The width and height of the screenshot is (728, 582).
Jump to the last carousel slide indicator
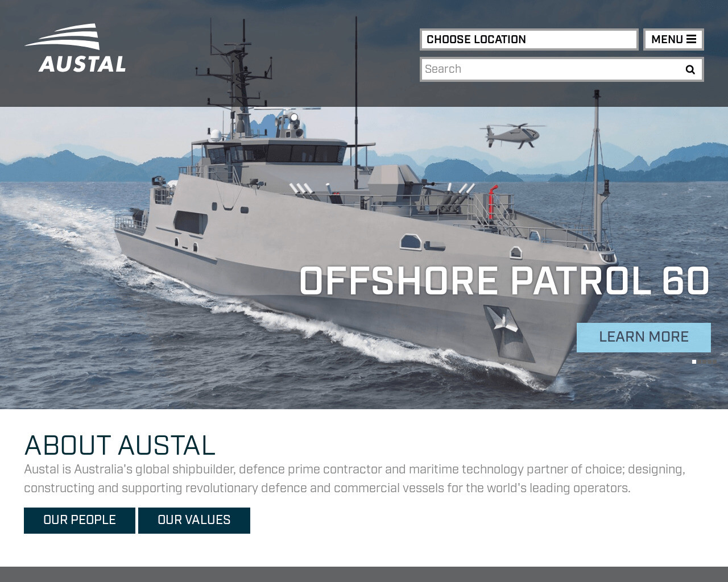(x=714, y=361)
